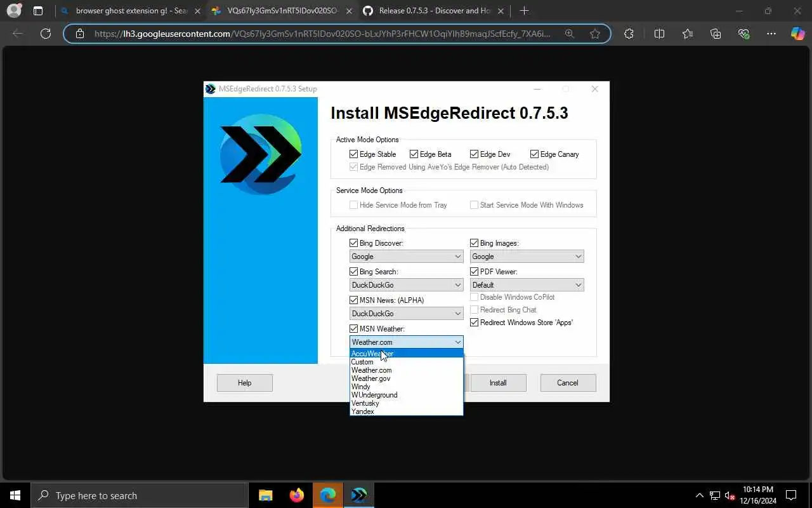Switch to the browser ghost extension tab
This screenshot has width=812, height=508.
130,11
